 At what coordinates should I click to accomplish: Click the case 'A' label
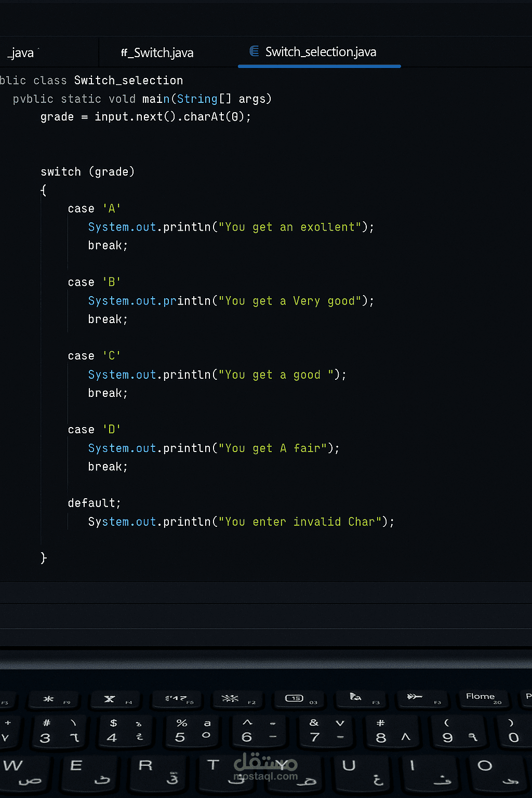pyautogui.click(x=94, y=209)
